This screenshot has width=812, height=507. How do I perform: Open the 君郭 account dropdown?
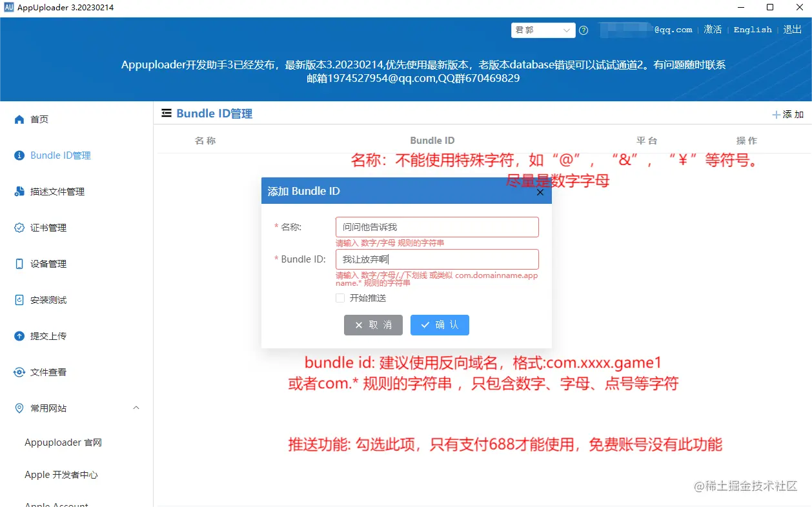[x=543, y=30]
